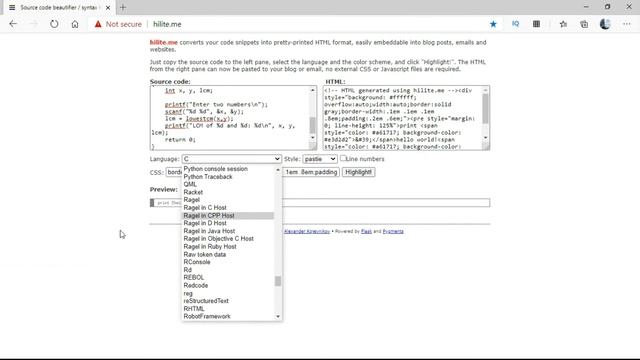
Task: Click the CSS input field
Action: [252, 172]
